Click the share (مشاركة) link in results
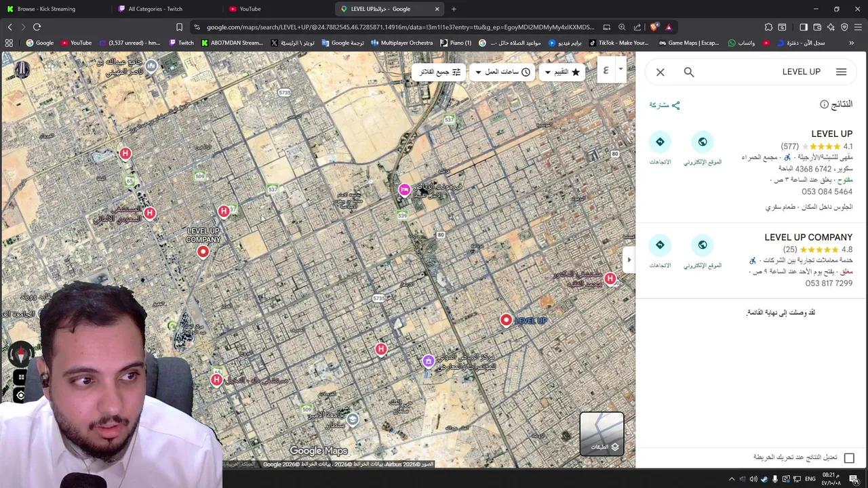This screenshot has height=488, width=868. (665, 105)
